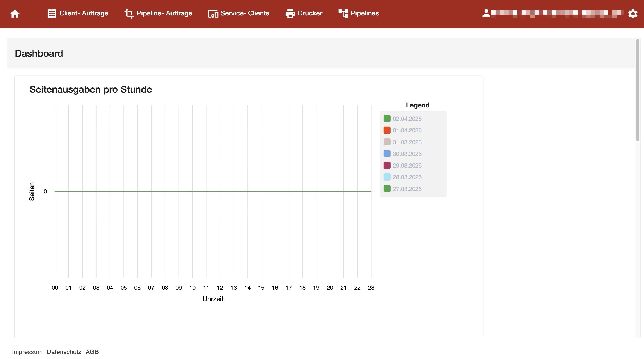
Task: Open the Impressum footer link
Action: (x=27, y=352)
